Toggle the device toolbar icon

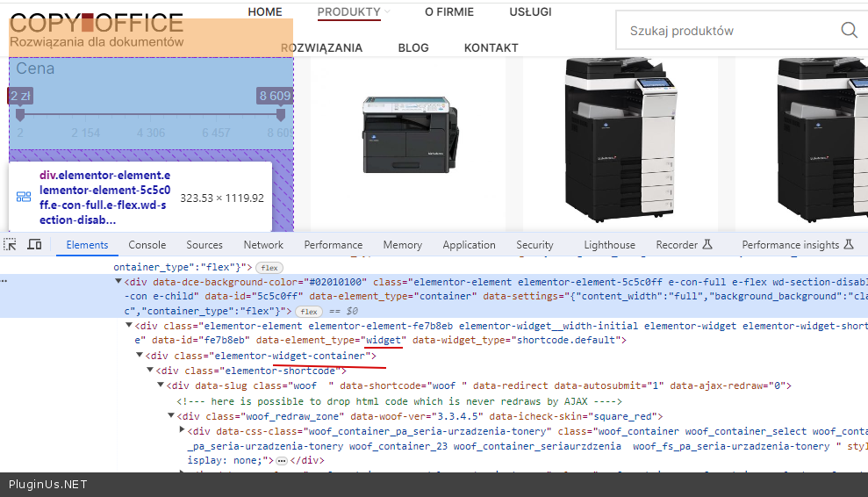point(34,245)
